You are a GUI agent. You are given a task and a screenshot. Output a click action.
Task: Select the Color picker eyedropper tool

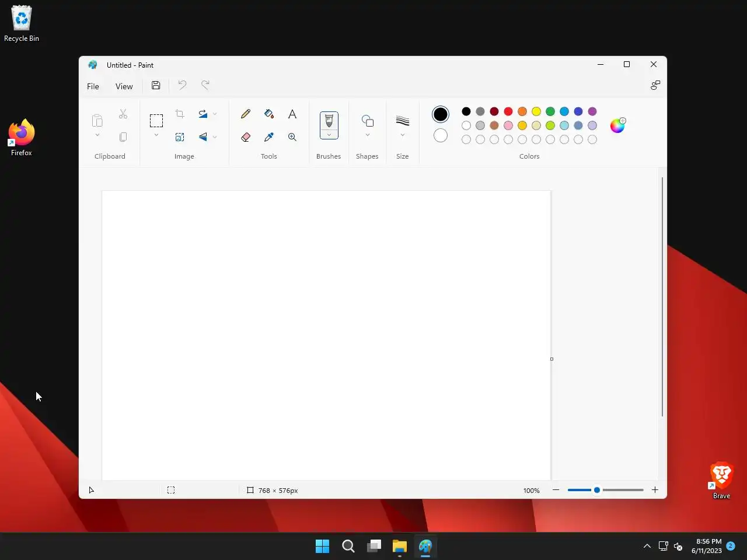coord(269,137)
